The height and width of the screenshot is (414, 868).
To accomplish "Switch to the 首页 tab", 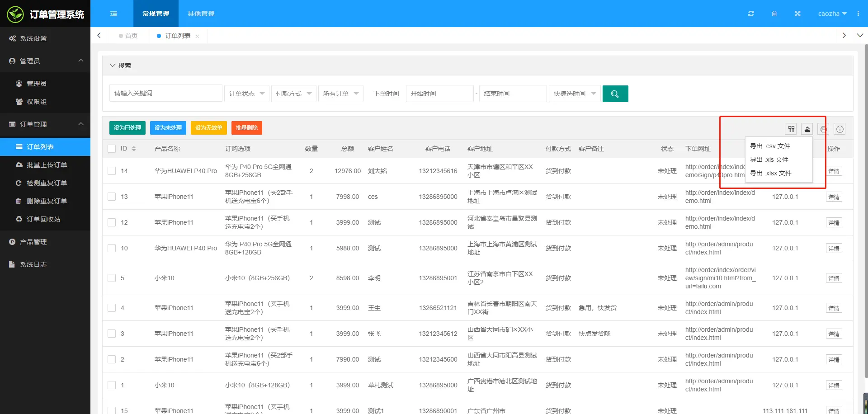I will 131,35.
